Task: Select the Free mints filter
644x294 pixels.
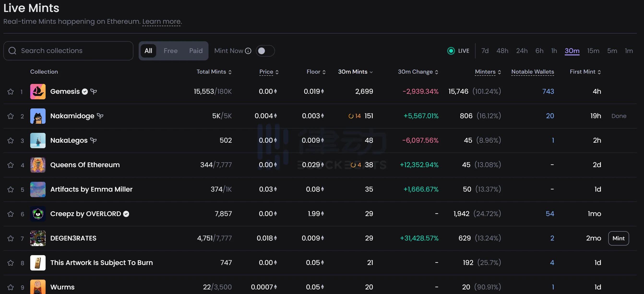Action: click(171, 51)
